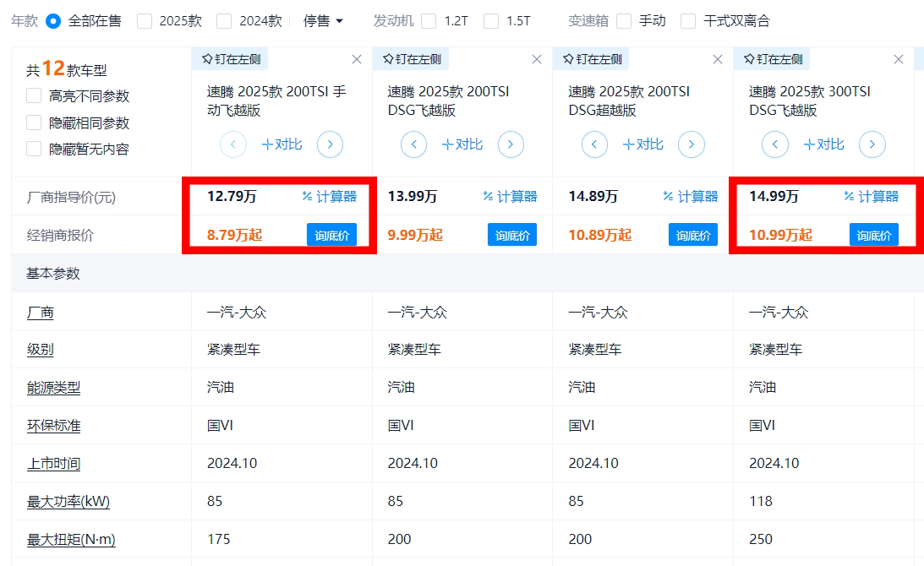Check the 手动 transmission filter

click(623, 21)
